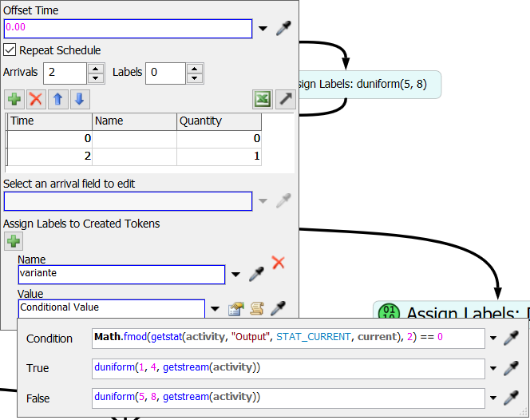The width and height of the screenshot is (530, 420).
Task: Click the arrival field to edit input box
Action: 128,201
